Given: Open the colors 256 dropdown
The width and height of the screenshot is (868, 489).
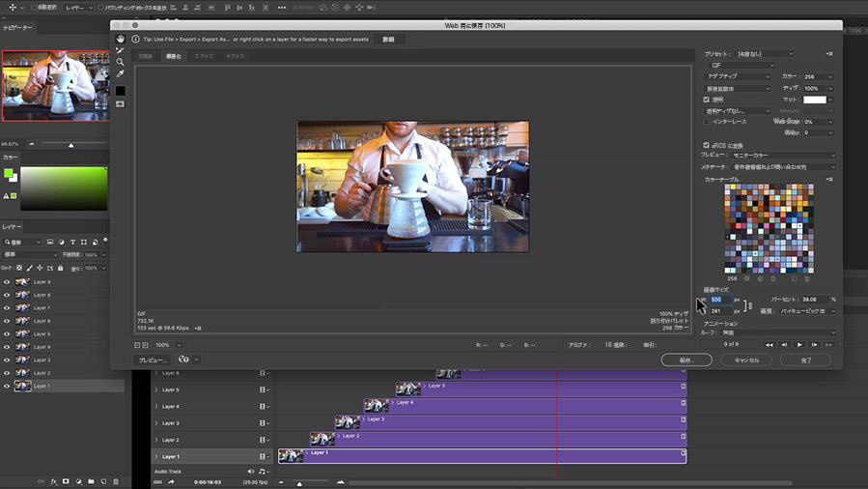Looking at the screenshot, I should point(817,76).
